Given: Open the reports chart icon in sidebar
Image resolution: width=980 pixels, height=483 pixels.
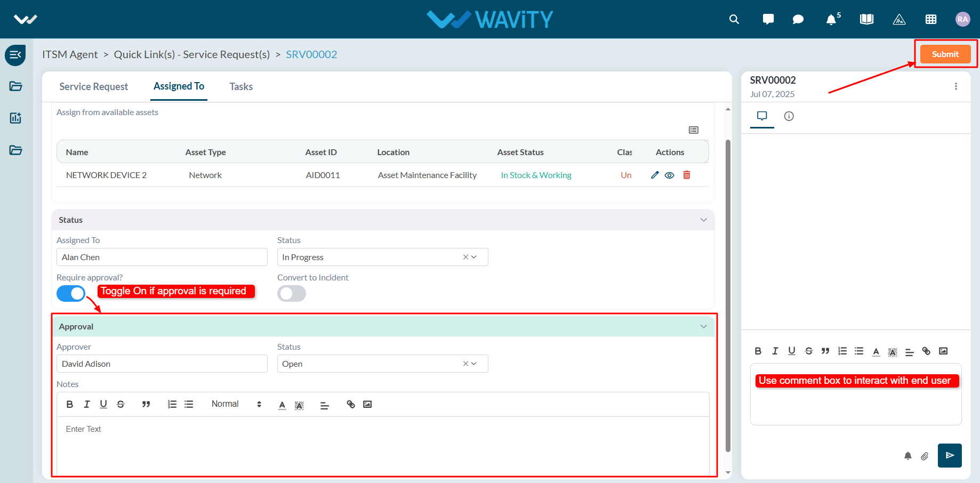Looking at the screenshot, I should (x=15, y=118).
